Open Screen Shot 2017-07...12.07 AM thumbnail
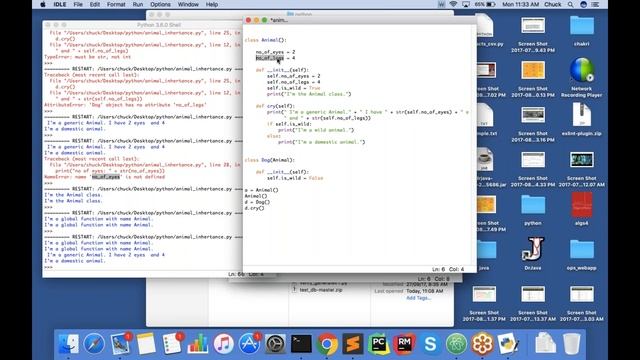Viewport: 640px width, 360px height. [582, 160]
